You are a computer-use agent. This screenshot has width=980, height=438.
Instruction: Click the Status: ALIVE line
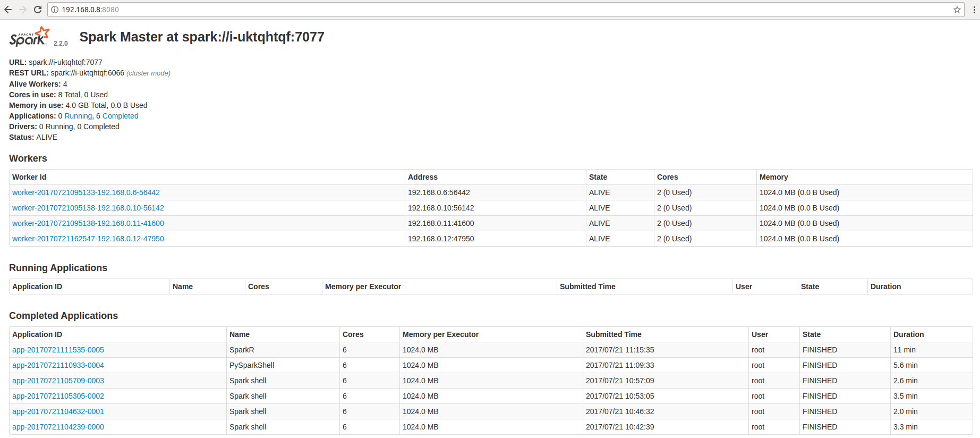[33, 137]
